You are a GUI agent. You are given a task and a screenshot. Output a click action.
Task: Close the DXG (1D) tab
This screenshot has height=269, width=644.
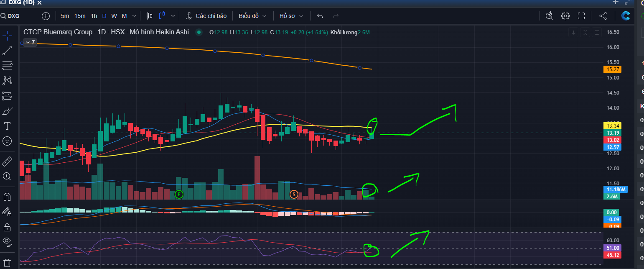coord(39,3)
